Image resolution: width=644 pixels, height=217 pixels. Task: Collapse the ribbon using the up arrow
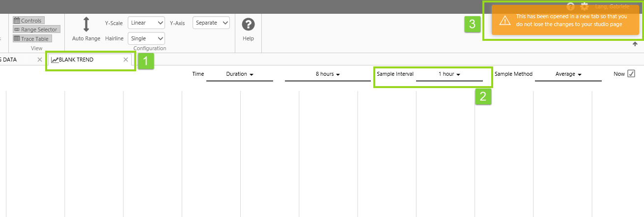635,44
